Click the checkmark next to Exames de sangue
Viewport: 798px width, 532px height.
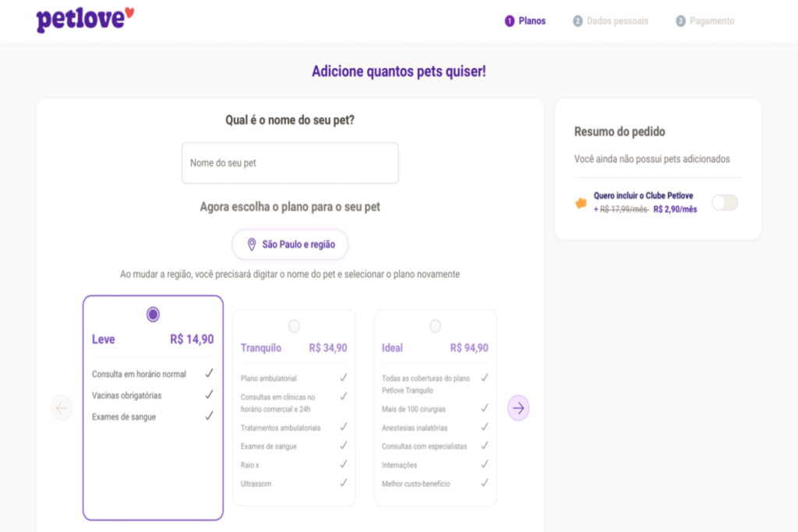[209, 416]
